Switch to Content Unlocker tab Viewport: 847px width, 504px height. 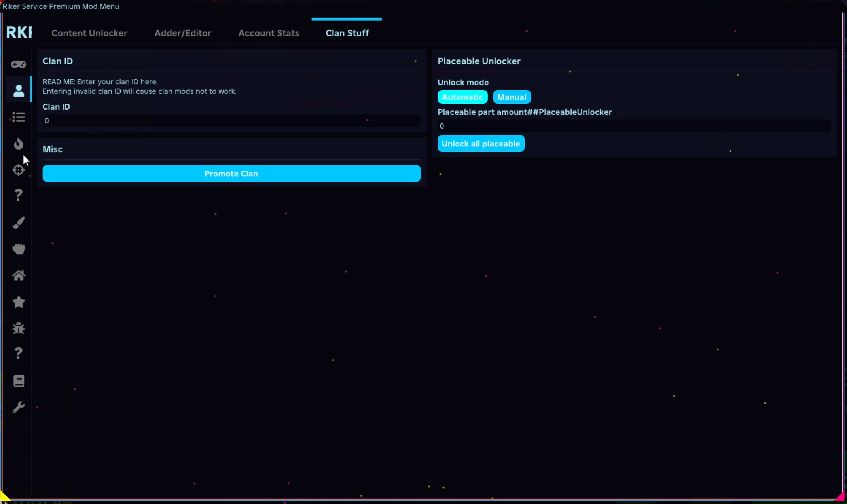click(89, 33)
